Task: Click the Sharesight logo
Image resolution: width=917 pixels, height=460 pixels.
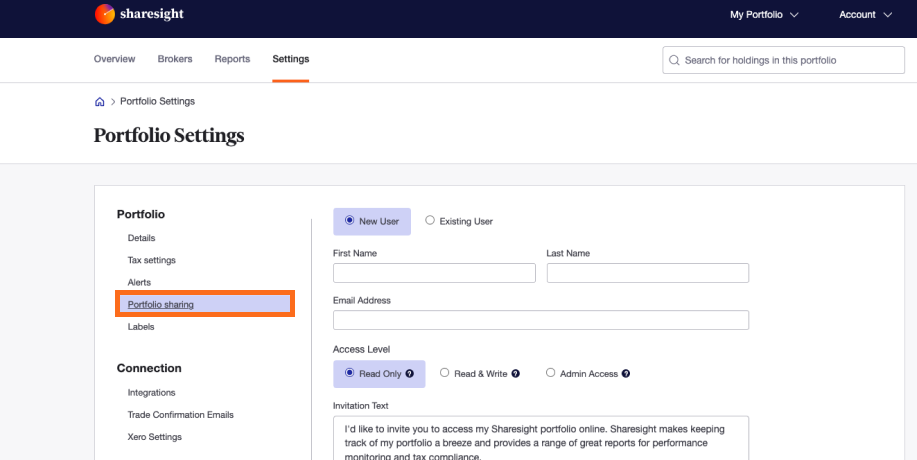Action: [139, 14]
